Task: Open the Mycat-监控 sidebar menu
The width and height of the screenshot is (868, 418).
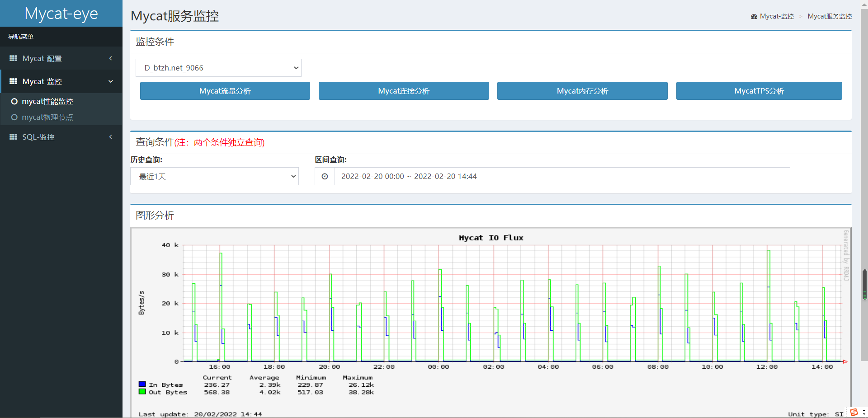Action: (61, 81)
